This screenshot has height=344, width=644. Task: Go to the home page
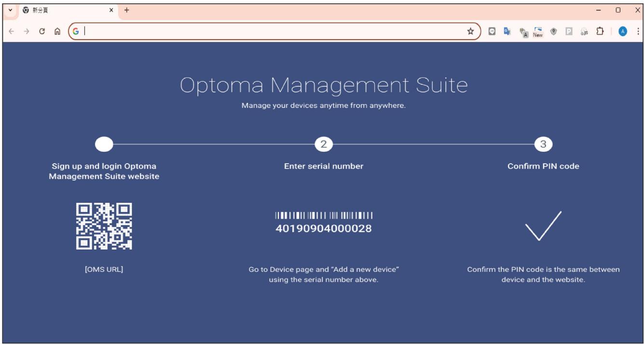(x=57, y=31)
